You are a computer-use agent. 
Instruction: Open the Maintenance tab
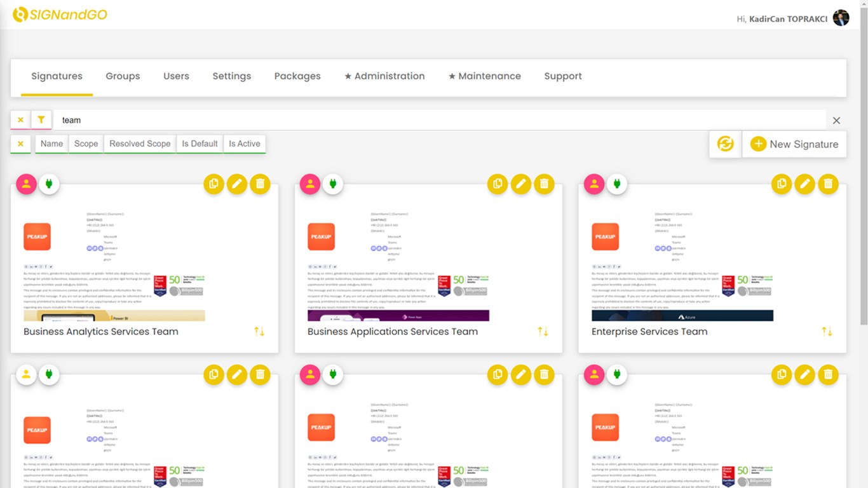[485, 76]
